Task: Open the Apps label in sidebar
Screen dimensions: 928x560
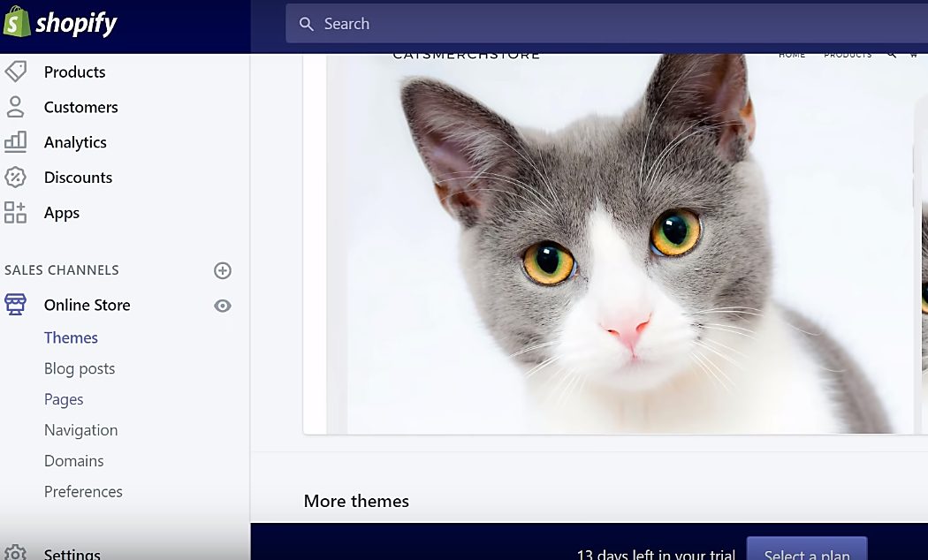Action: 62,213
